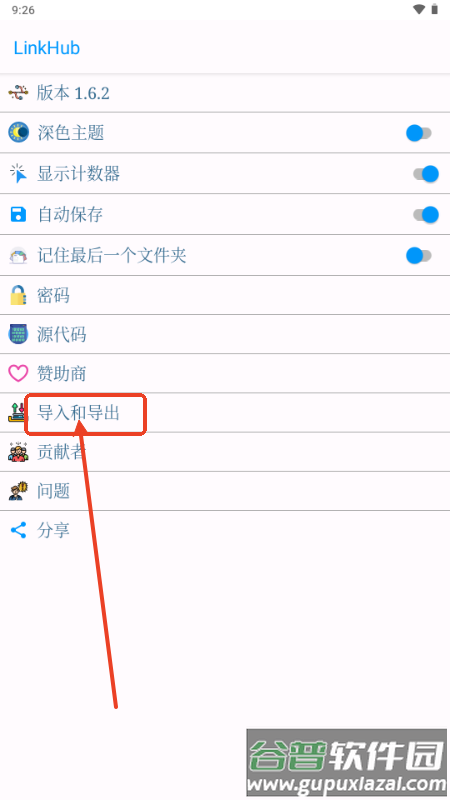450x800 pixels.
Task: Click the version branch icon
Action: (18, 93)
